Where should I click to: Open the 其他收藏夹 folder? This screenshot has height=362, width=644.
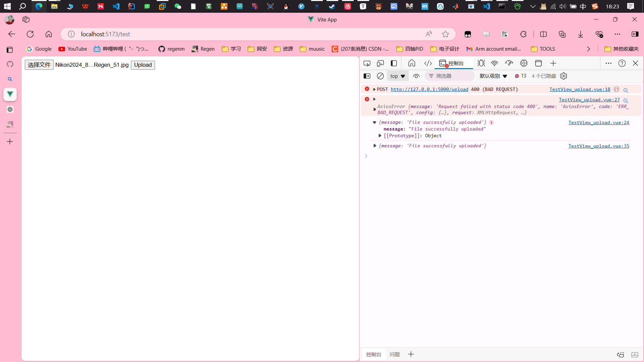coord(622,49)
